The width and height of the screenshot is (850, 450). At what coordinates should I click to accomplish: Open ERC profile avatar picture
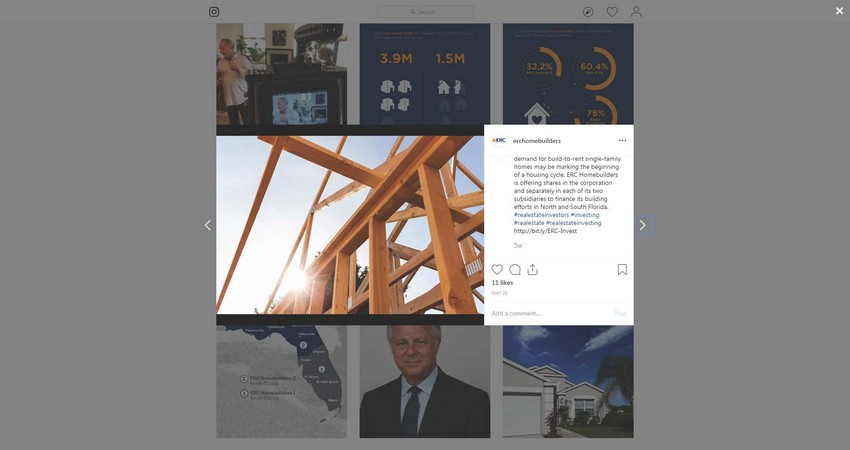(499, 140)
